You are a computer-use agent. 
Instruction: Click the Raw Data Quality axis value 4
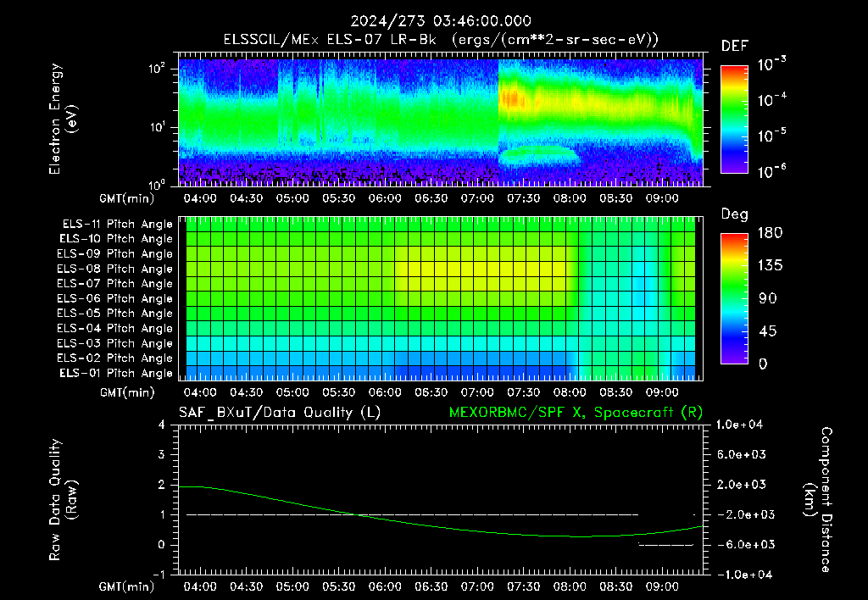click(x=162, y=425)
